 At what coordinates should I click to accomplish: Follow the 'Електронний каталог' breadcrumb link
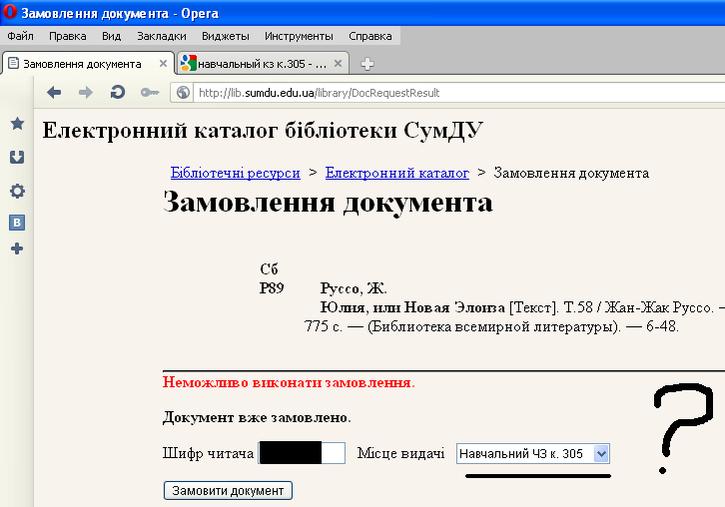[396, 173]
